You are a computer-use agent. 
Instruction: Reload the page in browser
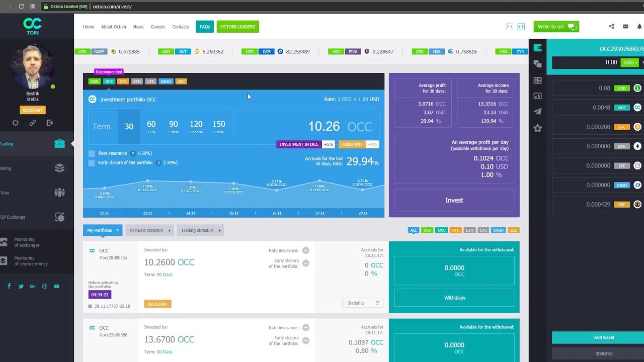click(x=21, y=7)
